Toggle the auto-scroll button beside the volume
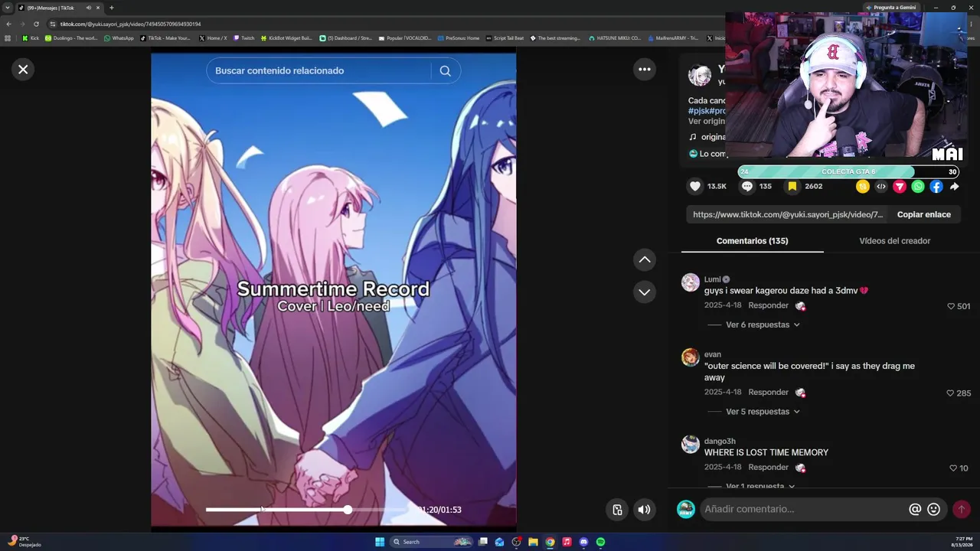Viewport: 980px width, 551px height. [x=617, y=510]
